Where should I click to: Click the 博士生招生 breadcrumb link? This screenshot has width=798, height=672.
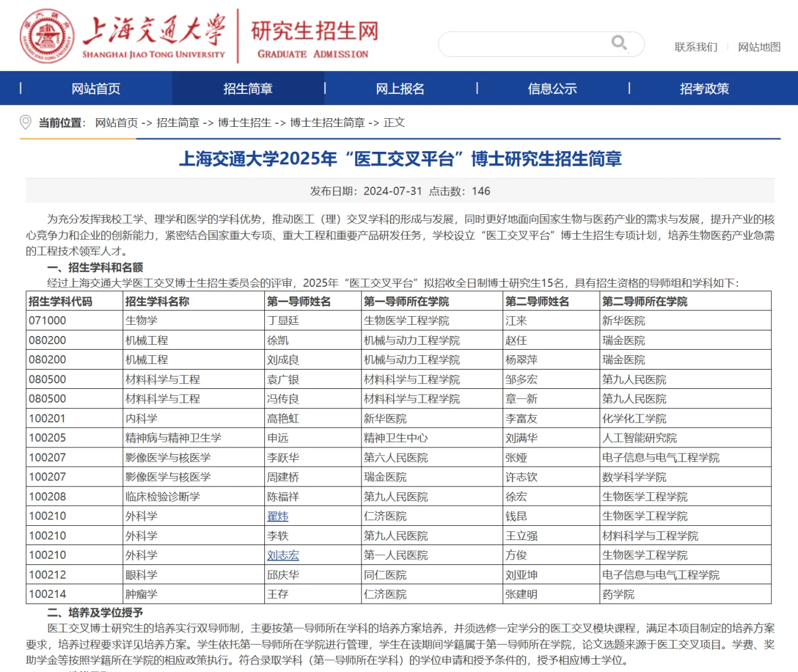[244, 123]
